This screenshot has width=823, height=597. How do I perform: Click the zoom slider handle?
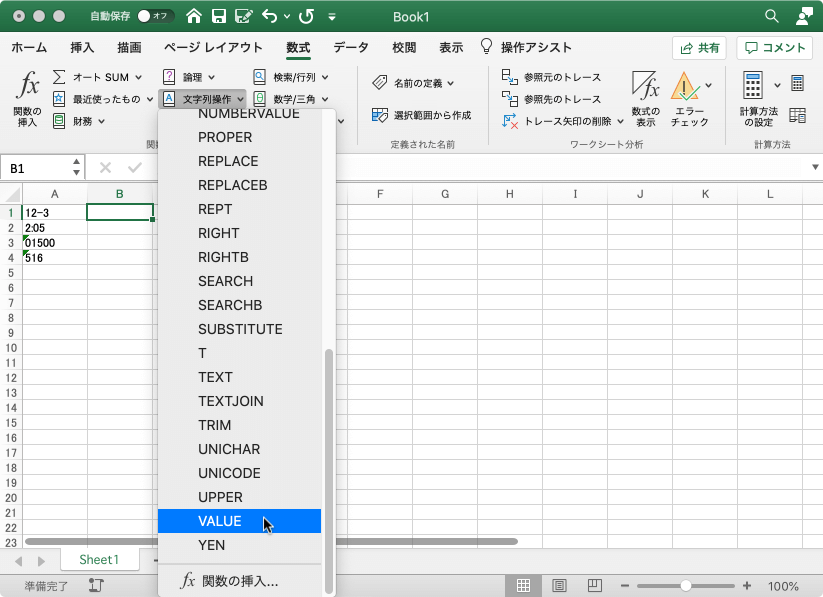pos(685,585)
